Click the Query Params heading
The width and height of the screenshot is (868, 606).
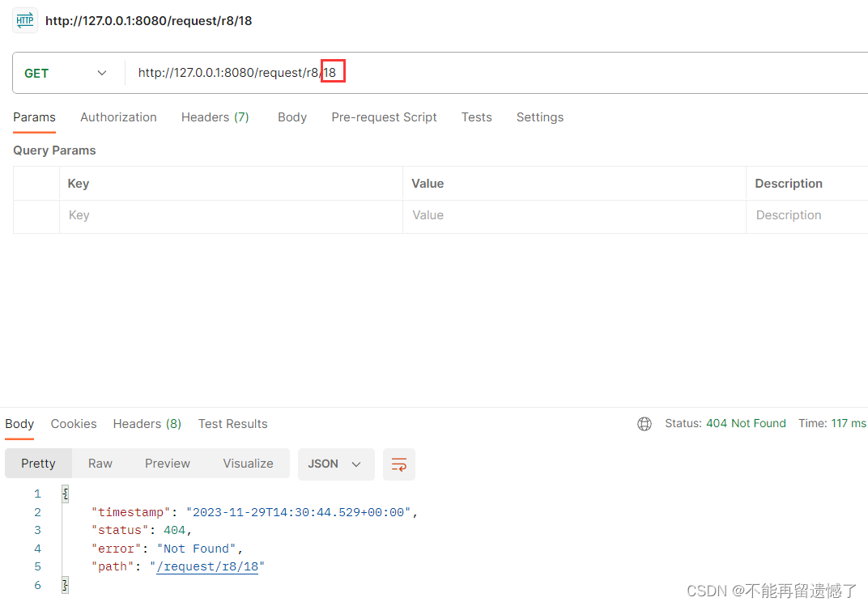coord(54,150)
